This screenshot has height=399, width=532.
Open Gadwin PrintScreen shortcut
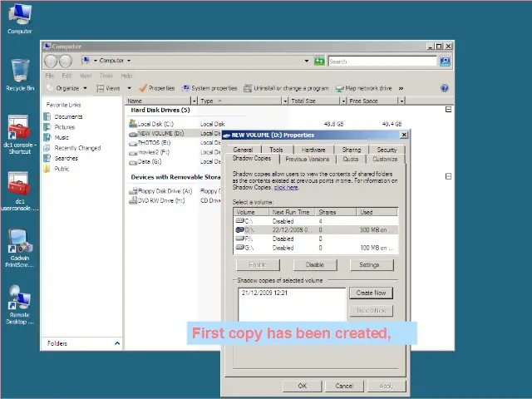click(x=20, y=248)
